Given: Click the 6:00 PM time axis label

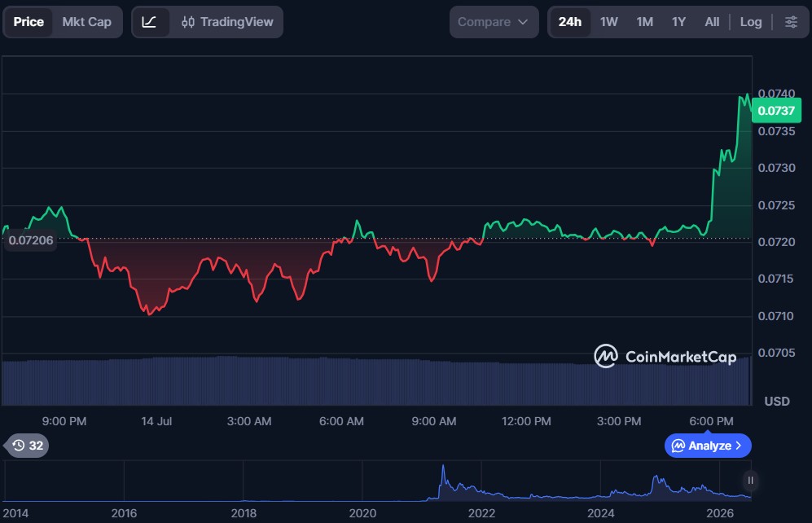Looking at the screenshot, I should [711, 421].
